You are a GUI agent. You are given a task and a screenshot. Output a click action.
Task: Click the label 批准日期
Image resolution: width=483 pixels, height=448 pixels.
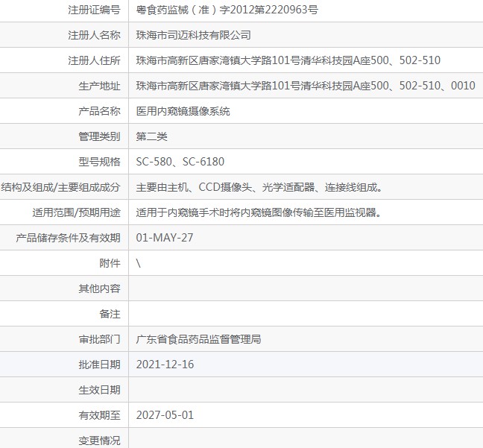pos(99,365)
